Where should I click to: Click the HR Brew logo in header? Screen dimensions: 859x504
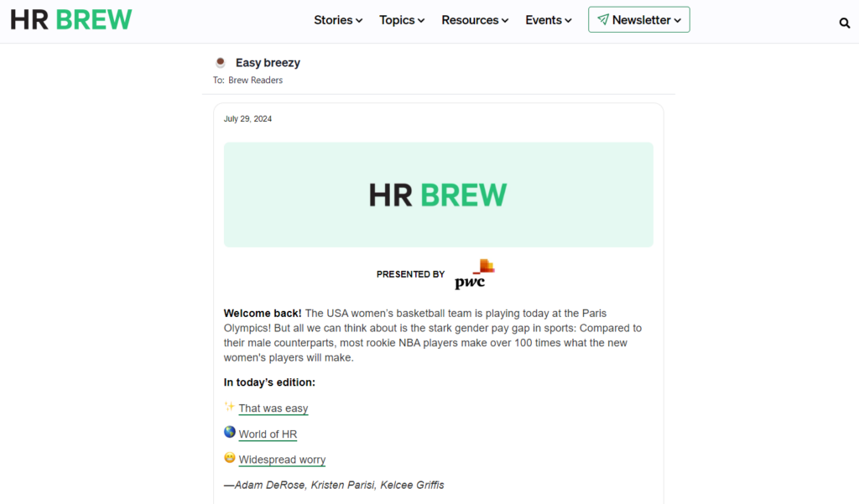[71, 20]
